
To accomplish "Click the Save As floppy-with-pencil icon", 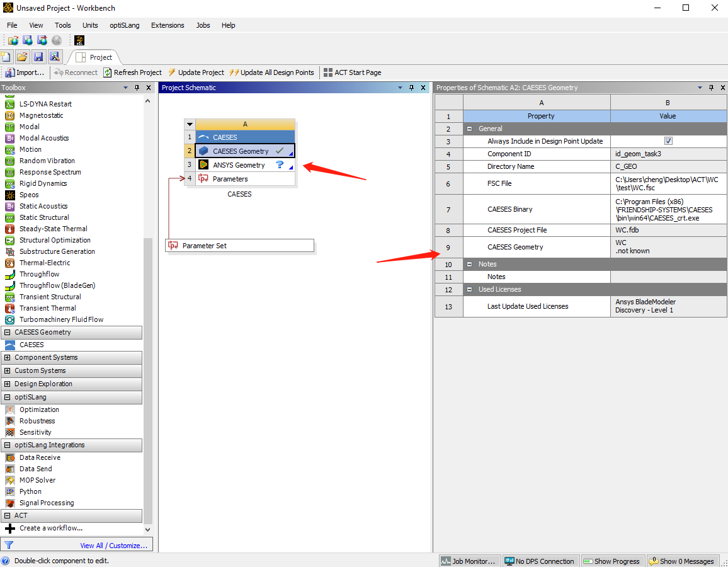I will 55,57.
